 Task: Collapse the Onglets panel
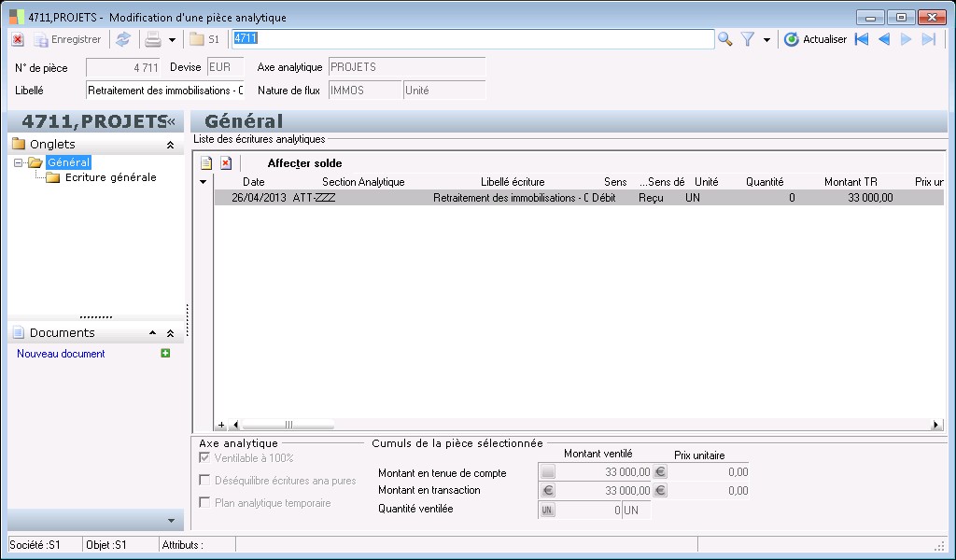[x=170, y=145]
